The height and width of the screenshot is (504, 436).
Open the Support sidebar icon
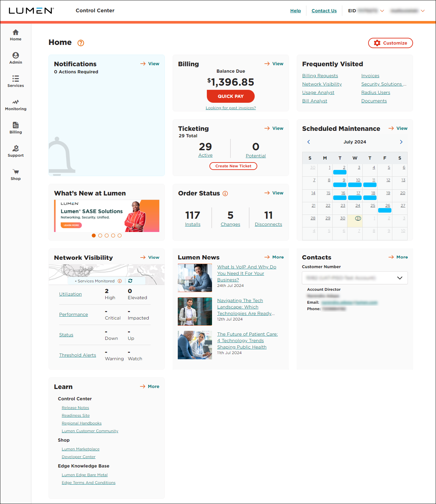pos(16,152)
